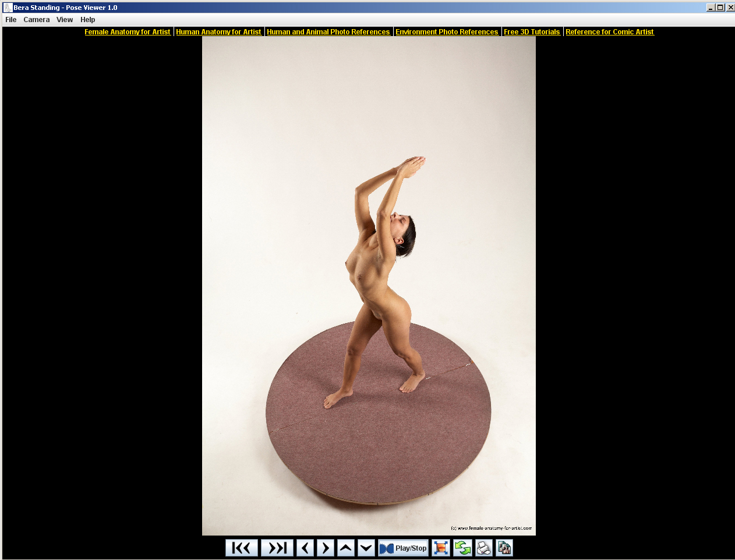Toggle Play/Stop rotation playback

[403, 548]
